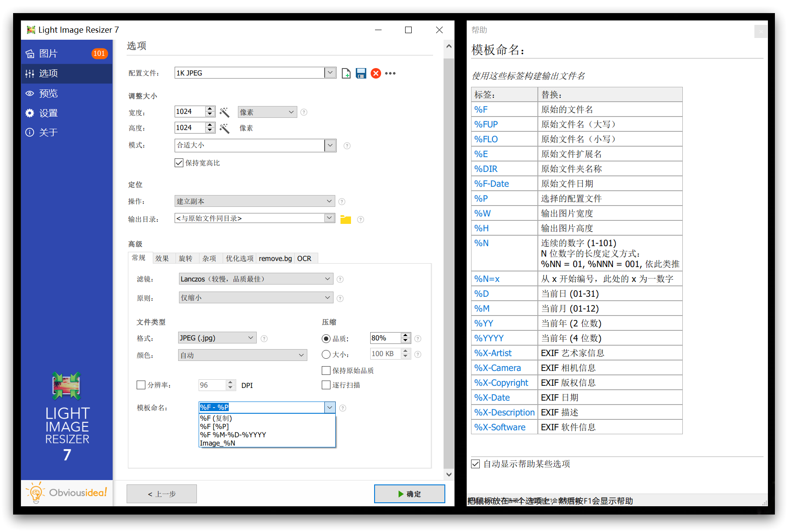Choose Image_%N from template list
Screen dimensions: 788x532
(x=217, y=443)
